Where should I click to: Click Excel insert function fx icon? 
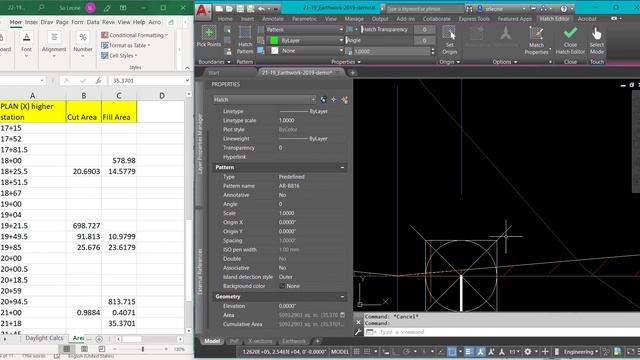[98, 81]
